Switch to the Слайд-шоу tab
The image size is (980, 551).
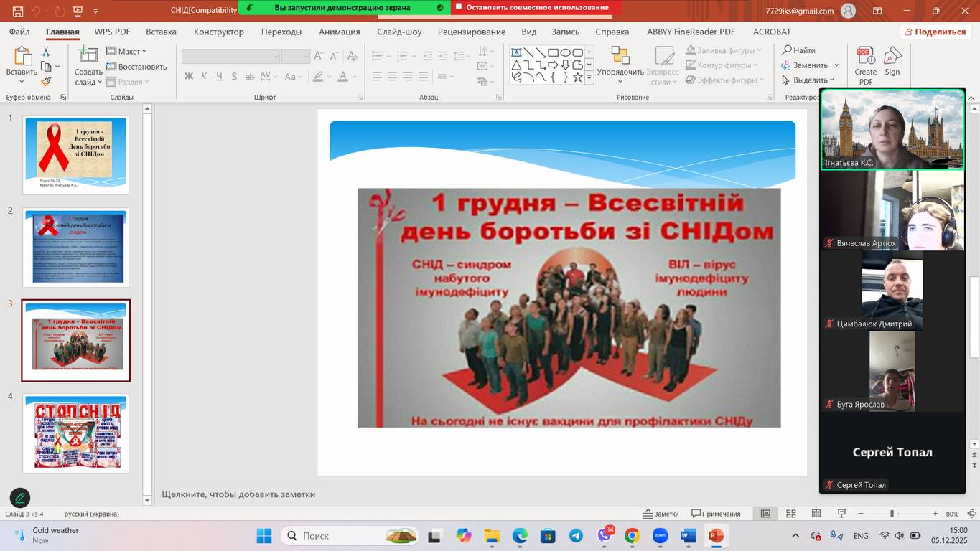coord(399,32)
